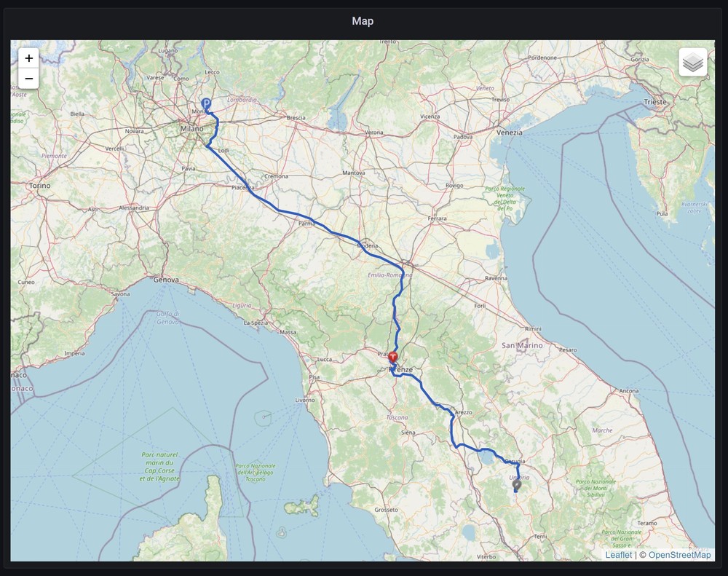This screenshot has height=576, width=728.
Task: Click the Map panel title
Action: tap(363, 21)
